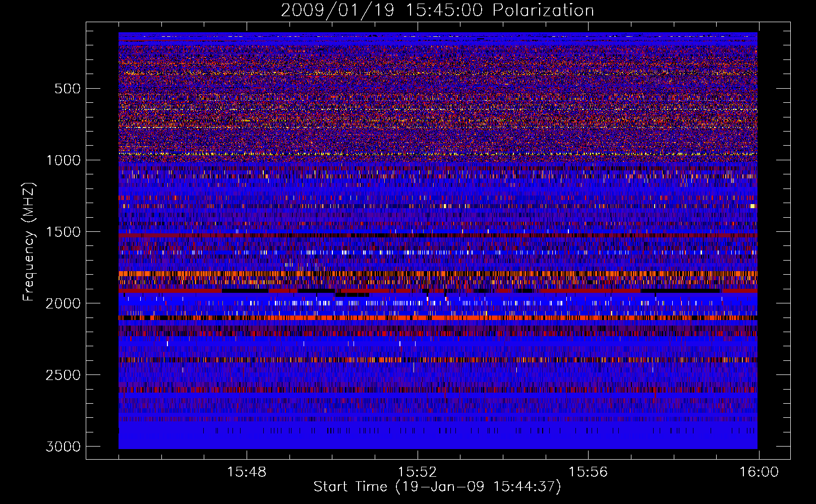
Task: Click the 15:52 time tick label
Action: pyautogui.click(x=417, y=472)
